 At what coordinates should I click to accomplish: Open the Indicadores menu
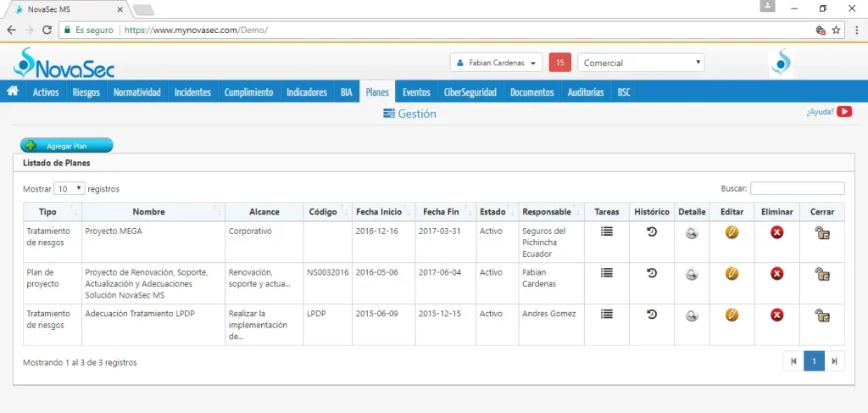click(307, 92)
